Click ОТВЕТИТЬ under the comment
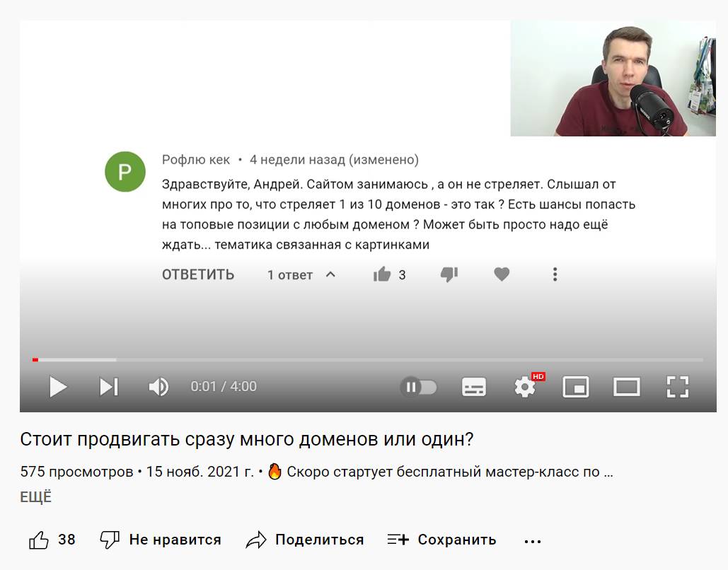Screen dimensions: 728x570 pyautogui.click(x=198, y=275)
